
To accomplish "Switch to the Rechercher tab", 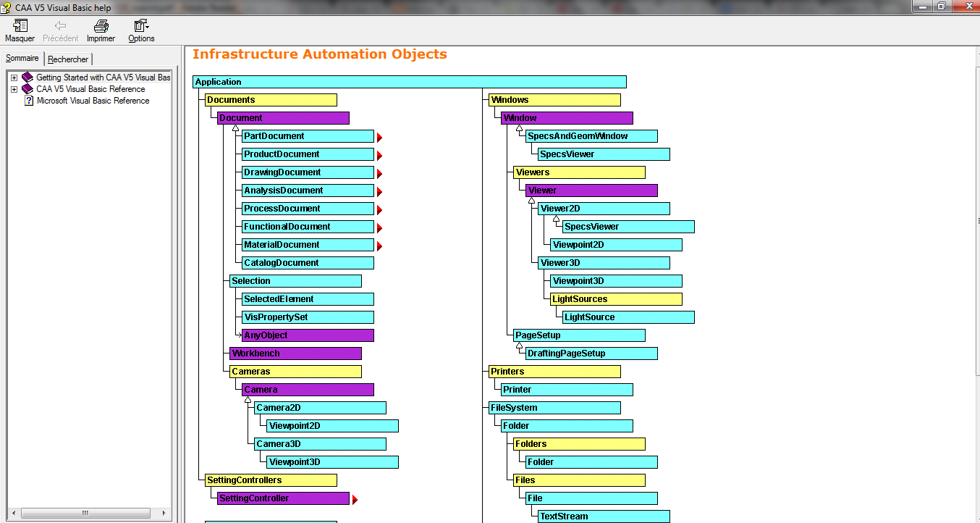I will [x=67, y=59].
